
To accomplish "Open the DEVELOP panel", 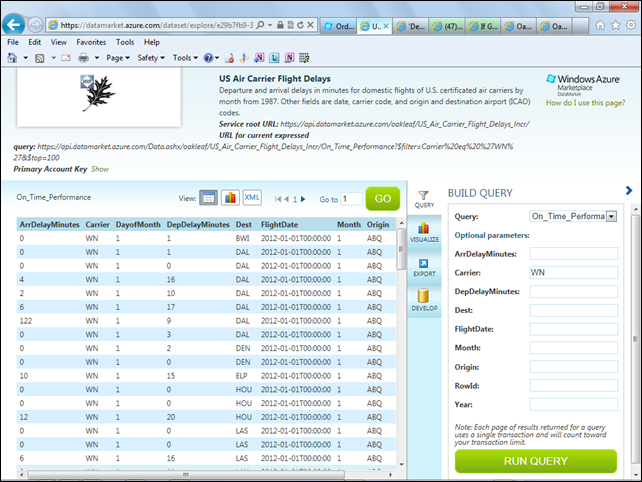I will [x=424, y=300].
